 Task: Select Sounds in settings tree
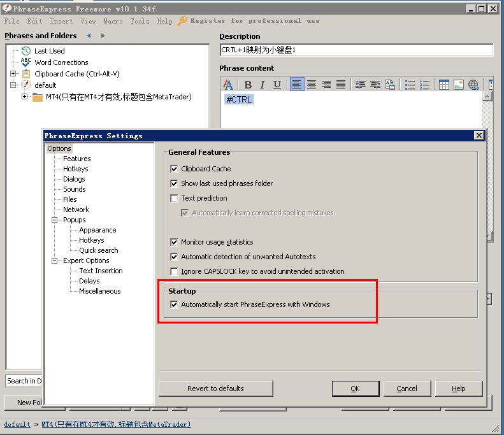pos(75,189)
